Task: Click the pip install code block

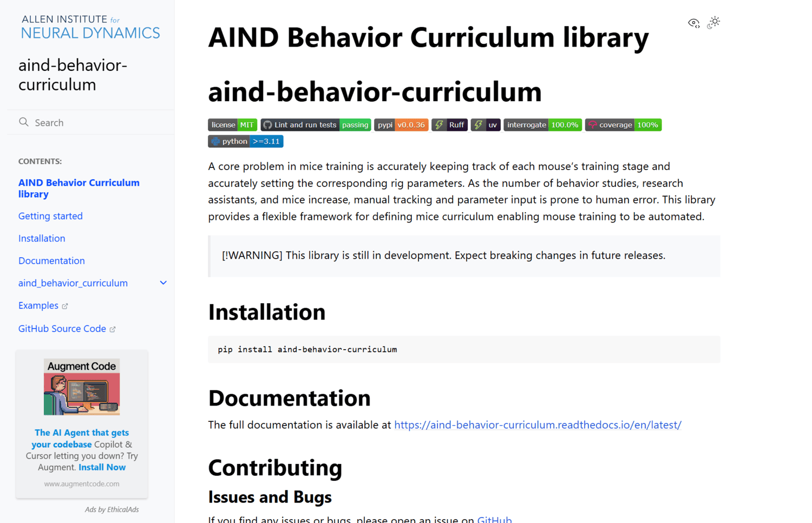Action: pos(464,350)
